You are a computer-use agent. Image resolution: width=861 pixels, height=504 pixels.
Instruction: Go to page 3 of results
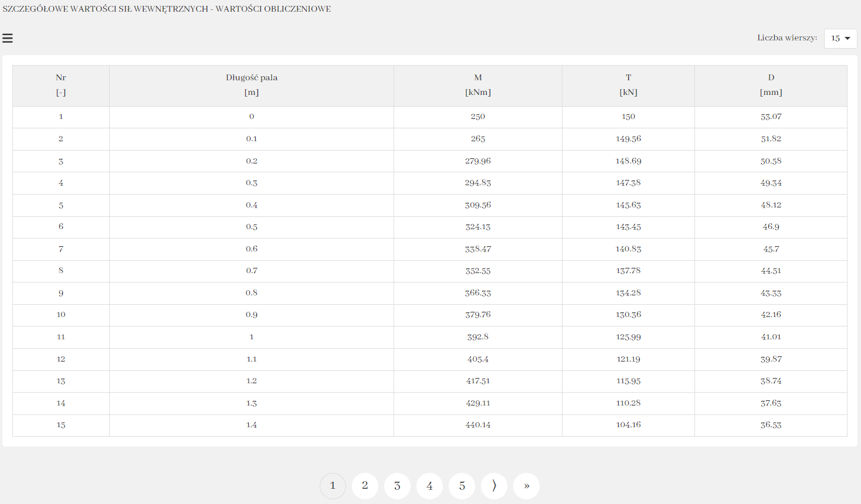pos(397,486)
